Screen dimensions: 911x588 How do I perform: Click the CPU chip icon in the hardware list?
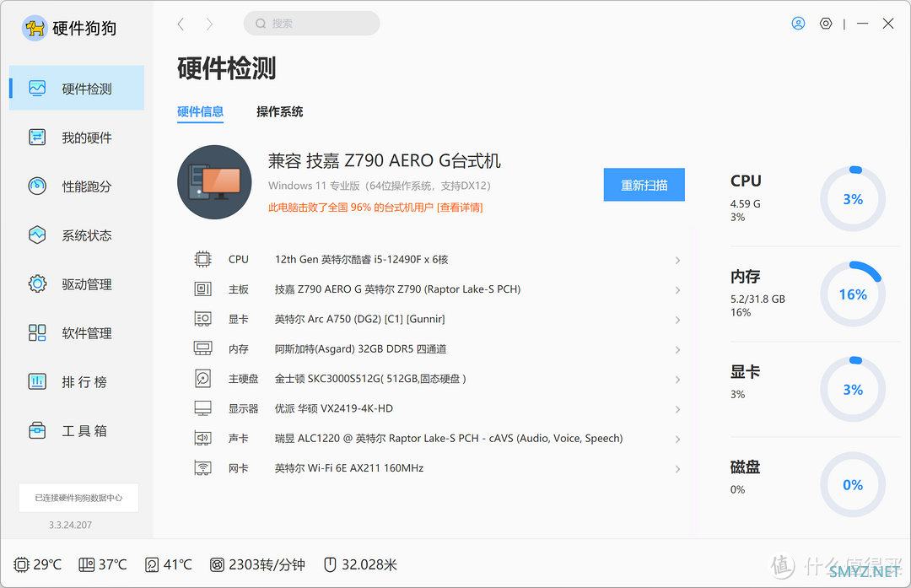click(202, 259)
